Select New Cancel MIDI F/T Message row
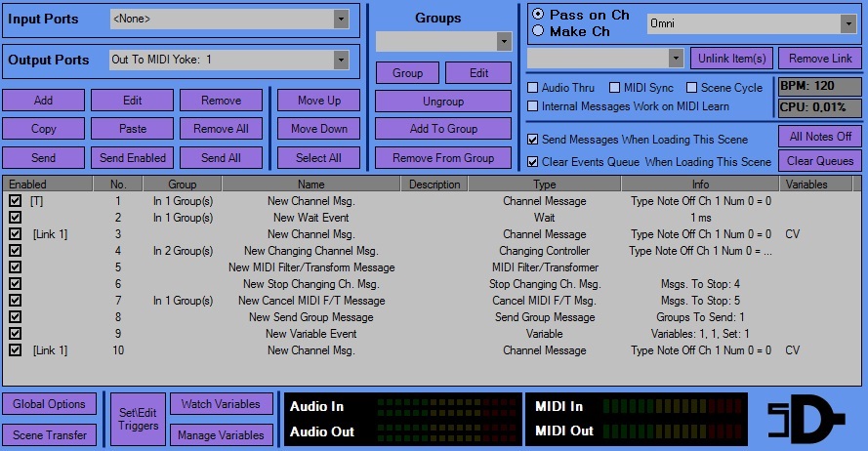 pyautogui.click(x=432, y=301)
